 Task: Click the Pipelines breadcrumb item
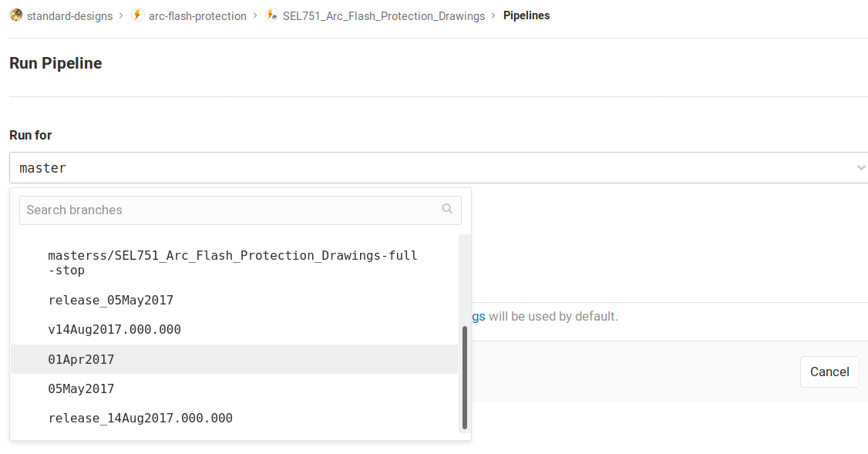coord(527,15)
